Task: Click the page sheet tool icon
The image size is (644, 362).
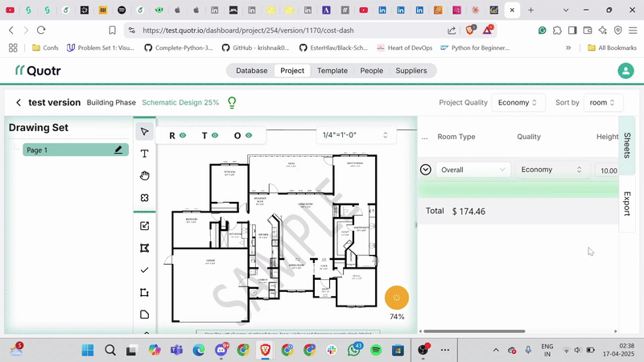Action: coord(144,315)
